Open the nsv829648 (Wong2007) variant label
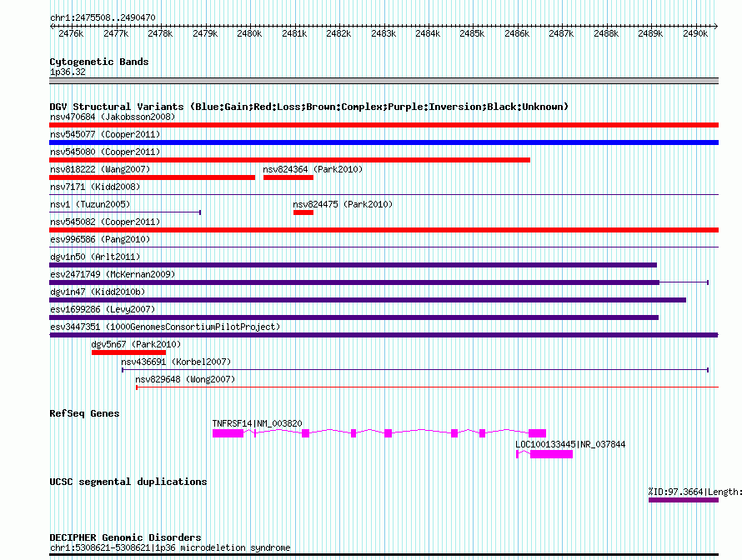The height and width of the screenshot is (560, 742). coord(185,379)
